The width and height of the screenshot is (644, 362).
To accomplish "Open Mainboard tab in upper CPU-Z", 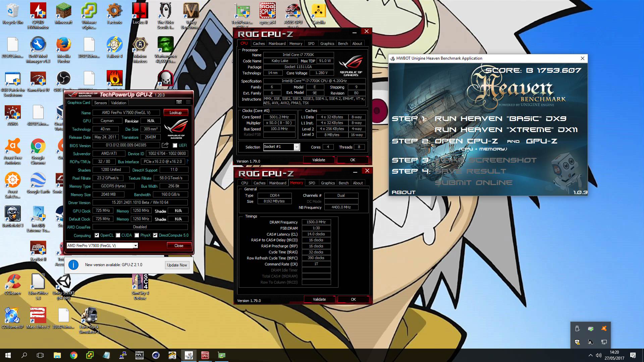I will point(277,44).
